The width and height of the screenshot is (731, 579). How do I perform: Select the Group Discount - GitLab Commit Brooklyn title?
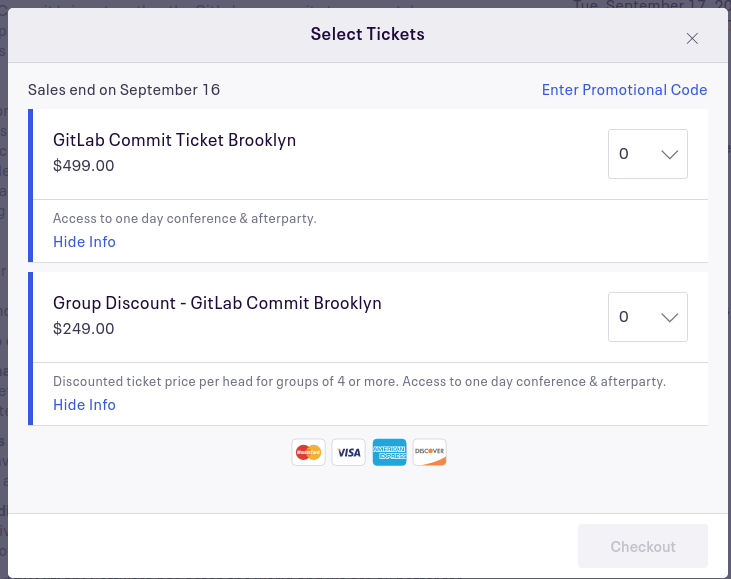[x=217, y=303]
